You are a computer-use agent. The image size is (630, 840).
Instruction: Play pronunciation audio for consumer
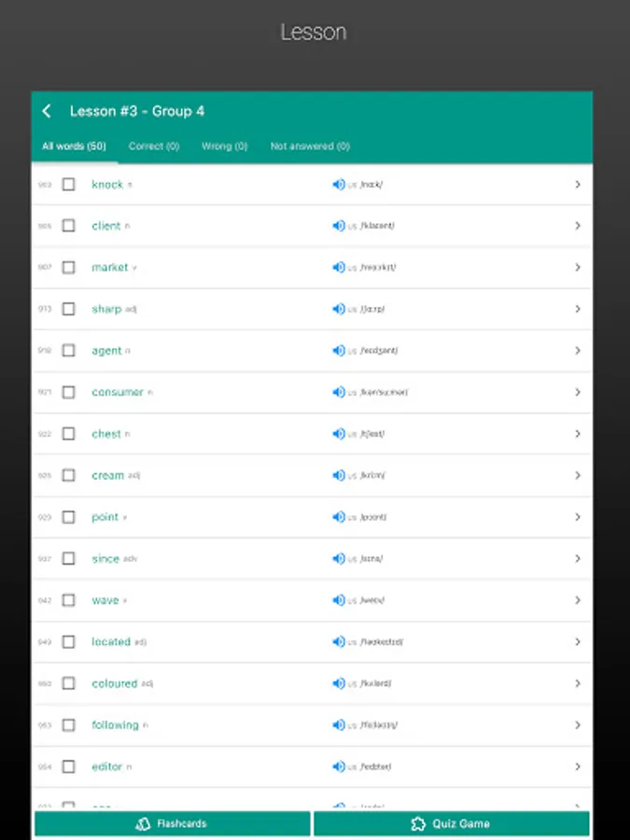[x=339, y=393]
